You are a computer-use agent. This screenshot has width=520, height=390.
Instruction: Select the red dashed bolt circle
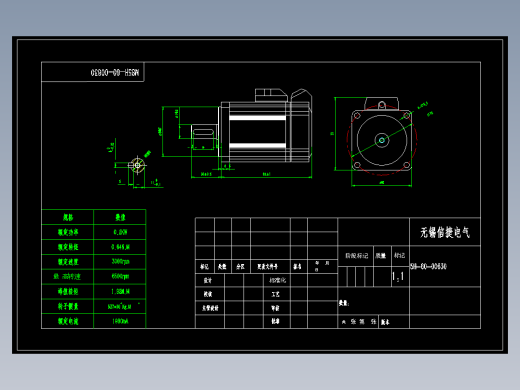[x=382, y=140]
